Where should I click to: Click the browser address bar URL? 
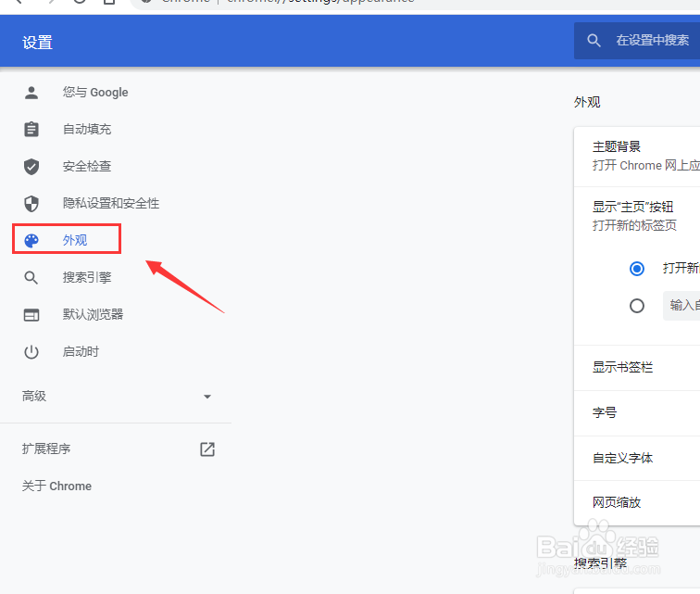[x=320, y=1]
